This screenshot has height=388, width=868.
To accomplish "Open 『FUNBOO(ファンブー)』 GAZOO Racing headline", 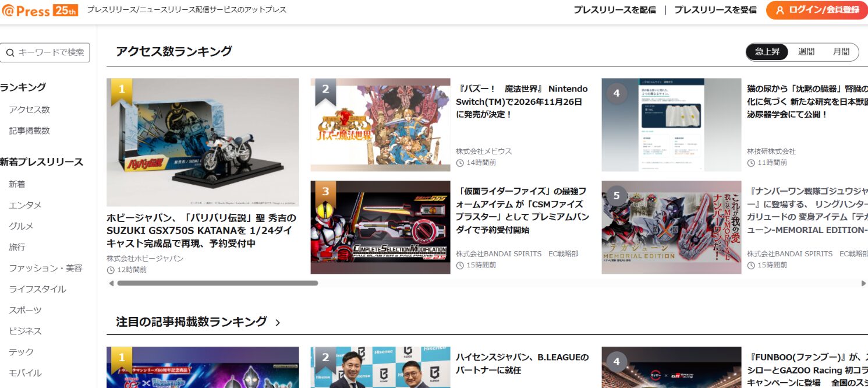I will tap(807, 370).
